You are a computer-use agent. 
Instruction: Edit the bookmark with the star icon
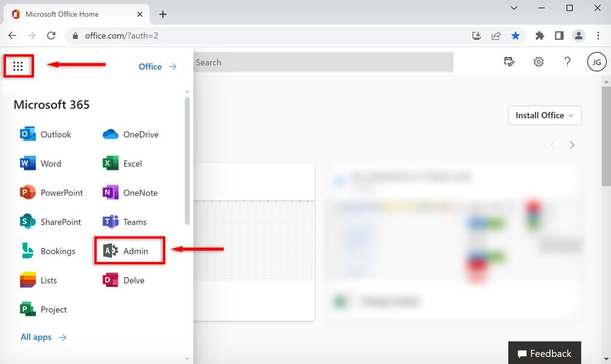[515, 36]
